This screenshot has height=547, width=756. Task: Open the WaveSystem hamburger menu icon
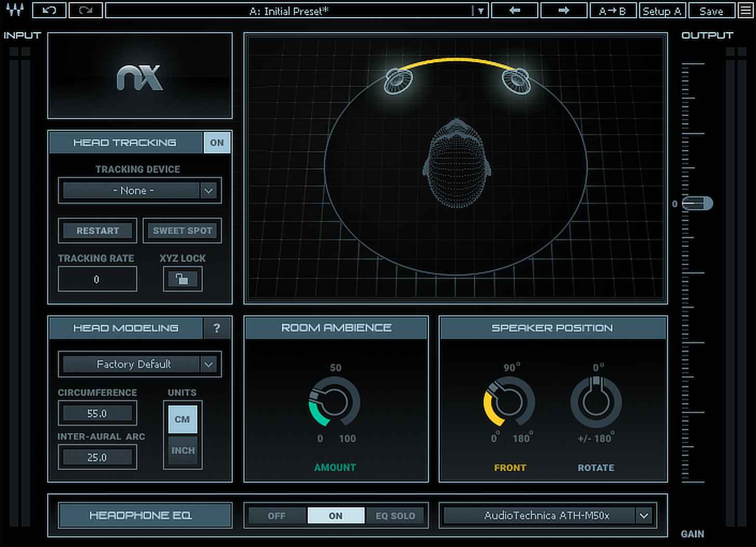point(746,10)
